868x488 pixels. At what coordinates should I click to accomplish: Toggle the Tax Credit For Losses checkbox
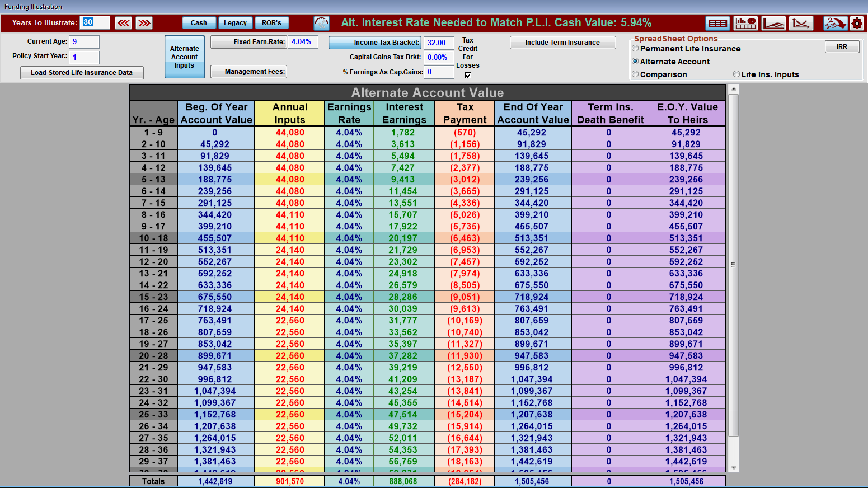[468, 76]
